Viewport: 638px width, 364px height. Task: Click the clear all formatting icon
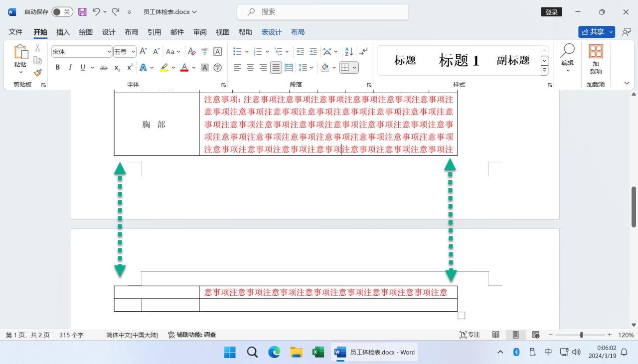point(191,51)
